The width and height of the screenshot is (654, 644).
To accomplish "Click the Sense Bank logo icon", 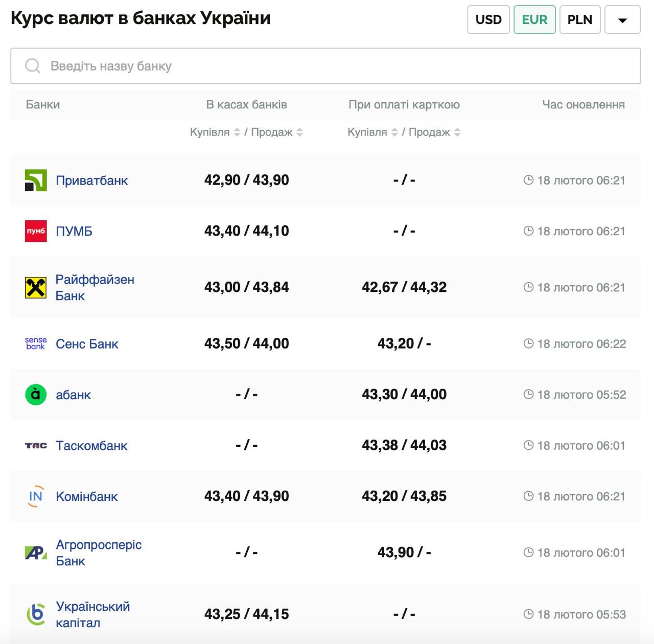I will [x=36, y=343].
